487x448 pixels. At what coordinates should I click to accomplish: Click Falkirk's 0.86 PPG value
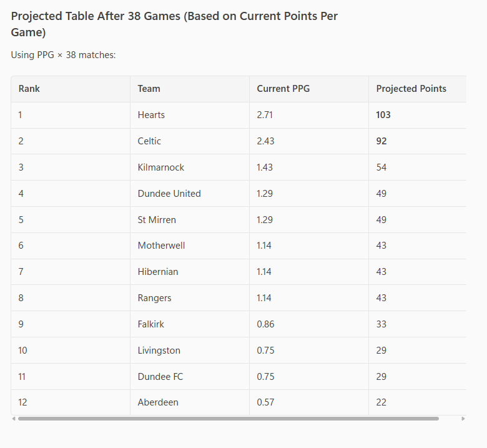[x=265, y=324]
